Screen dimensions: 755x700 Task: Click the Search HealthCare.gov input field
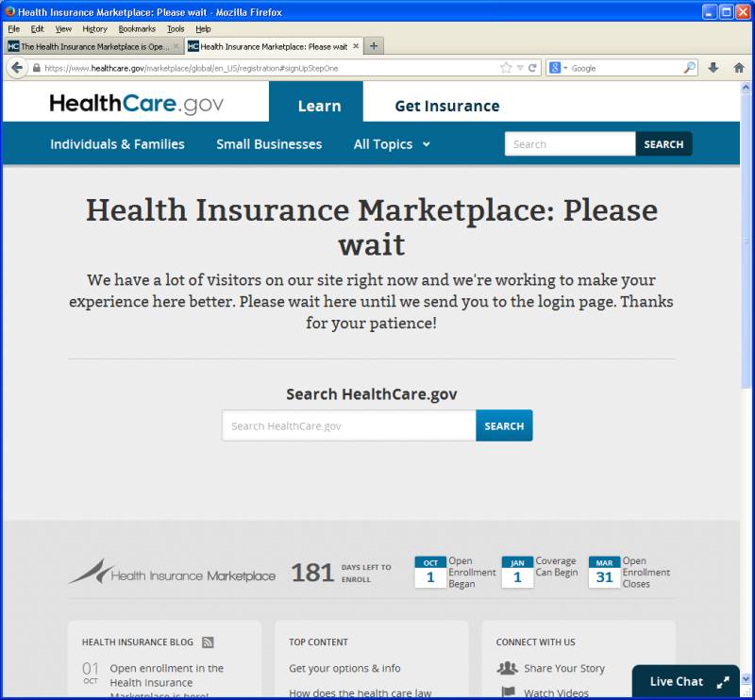pyautogui.click(x=348, y=426)
